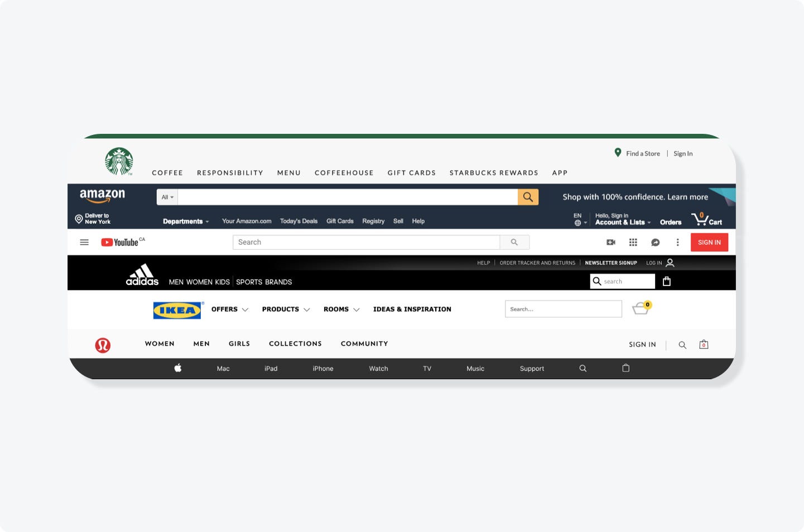This screenshot has height=532, width=804.
Task: Expand the IKEA Offers dropdown
Action: 230,309
